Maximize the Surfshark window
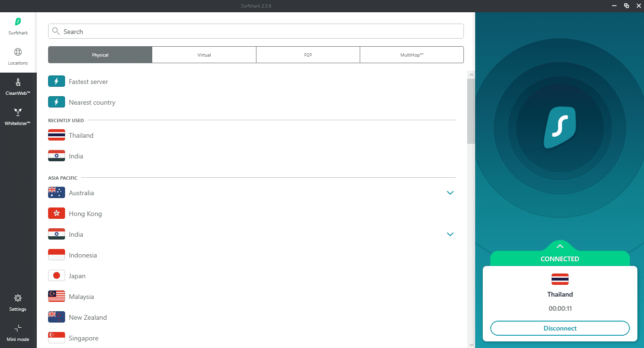This screenshot has height=348, width=644. tap(626, 6)
